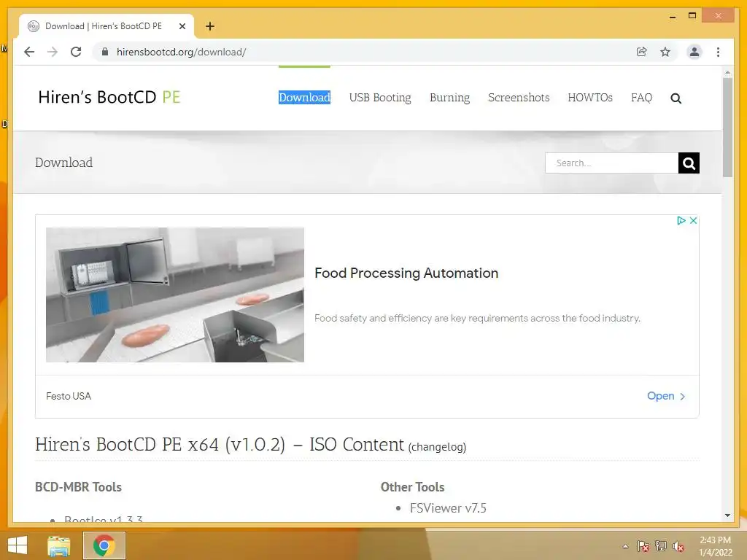Image resolution: width=747 pixels, height=560 pixels.
Task: Click the ad description about food safety
Action: coord(477,318)
